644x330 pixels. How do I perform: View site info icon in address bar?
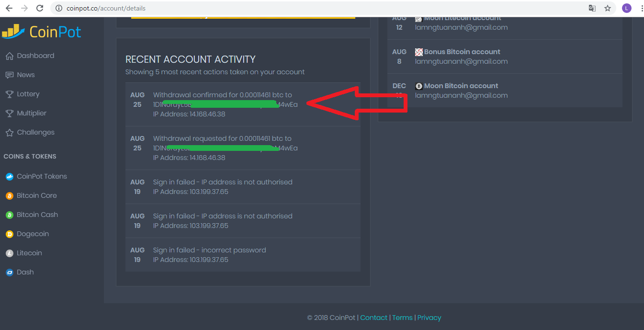click(x=58, y=8)
